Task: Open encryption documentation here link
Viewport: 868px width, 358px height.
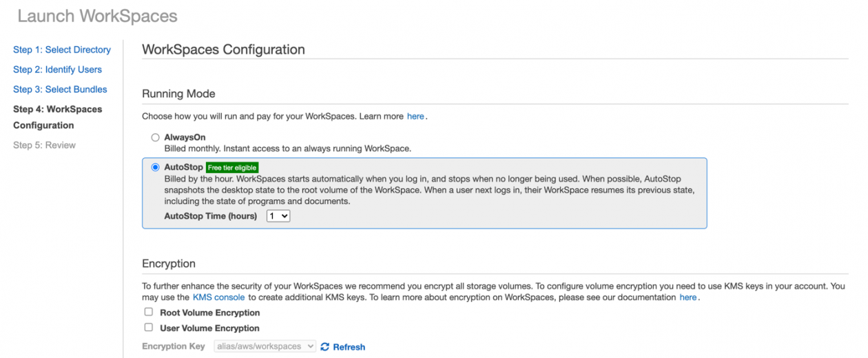Action: click(688, 298)
